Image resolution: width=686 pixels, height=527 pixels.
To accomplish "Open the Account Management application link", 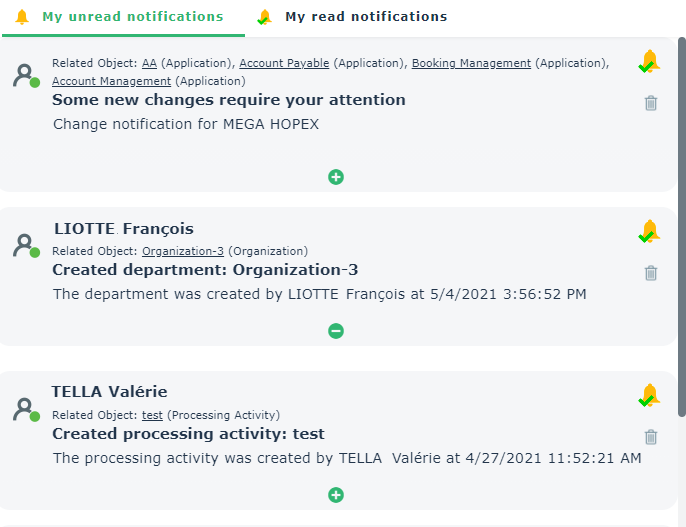I will point(111,81).
